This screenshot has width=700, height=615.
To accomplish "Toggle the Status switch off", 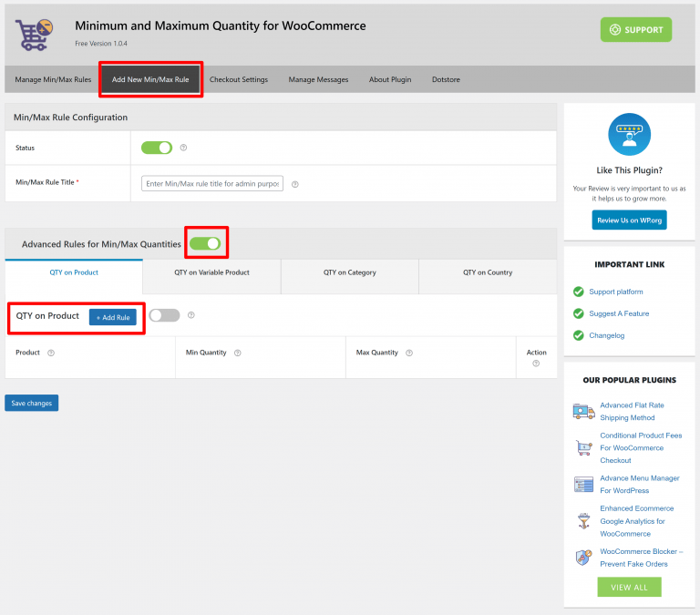I will [157, 148].
